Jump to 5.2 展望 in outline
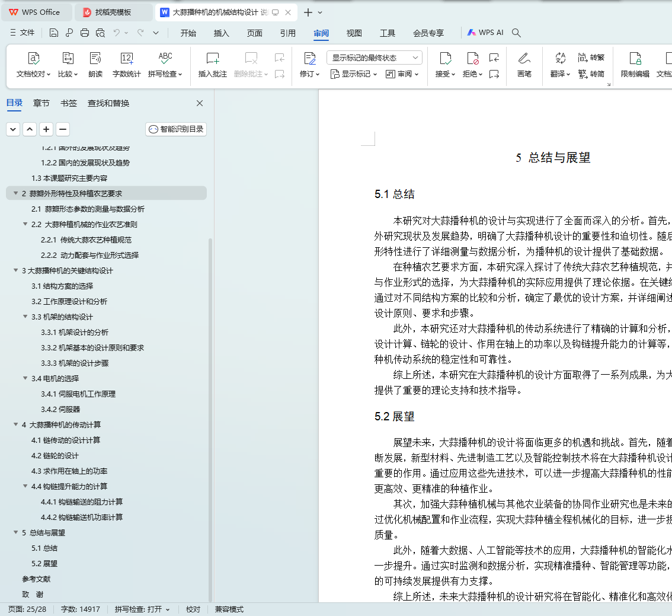Image resolution: width=672 pixels, height=616 pixels. click(x=44, y=563)
